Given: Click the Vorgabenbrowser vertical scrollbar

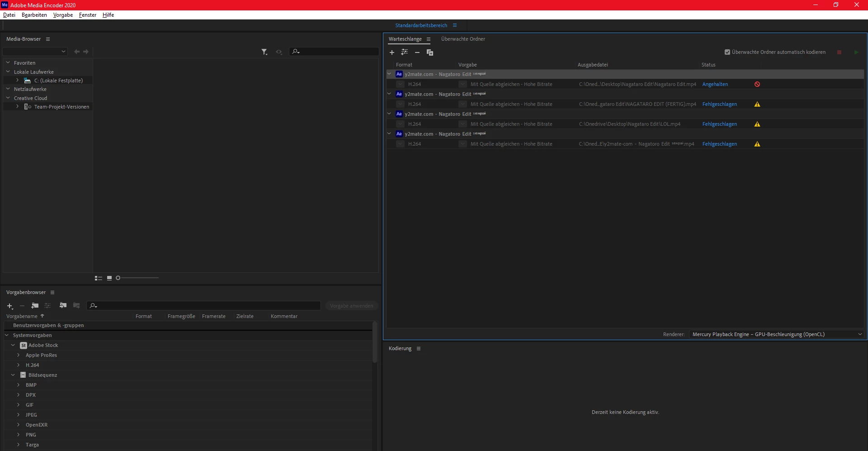Looking at the screenshot, I should (x=375, y=342).
